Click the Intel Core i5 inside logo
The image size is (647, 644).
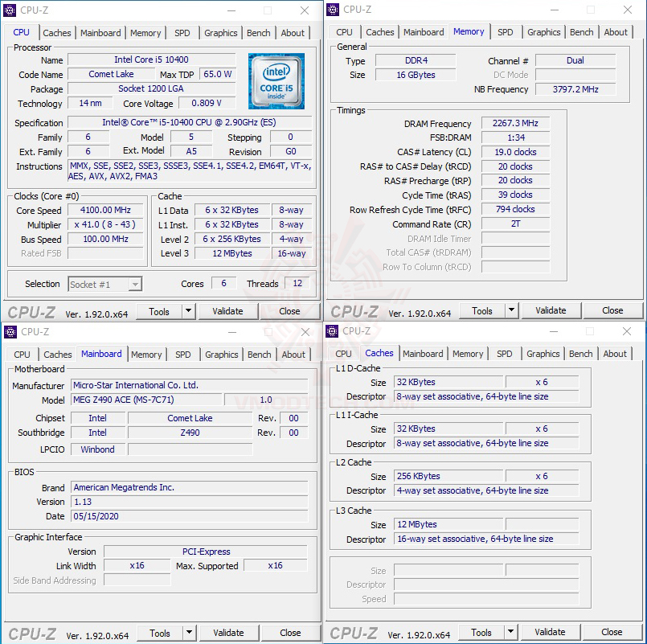[276, 81]
